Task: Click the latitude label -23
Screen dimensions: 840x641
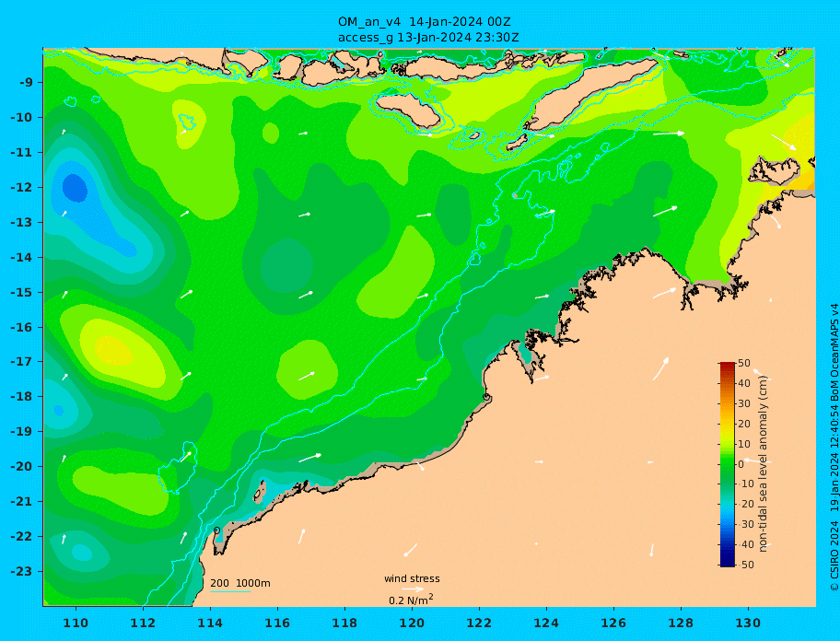Action: coord(21,571)
